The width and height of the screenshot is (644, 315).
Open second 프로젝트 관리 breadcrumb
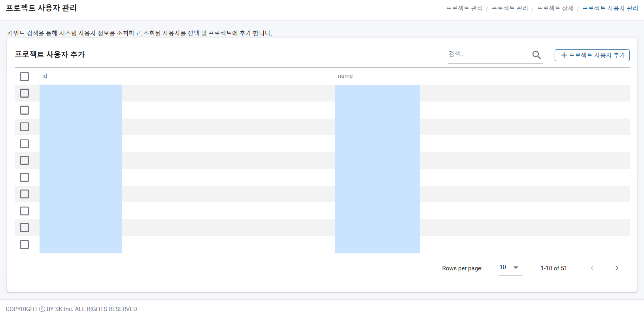[510, 8]
